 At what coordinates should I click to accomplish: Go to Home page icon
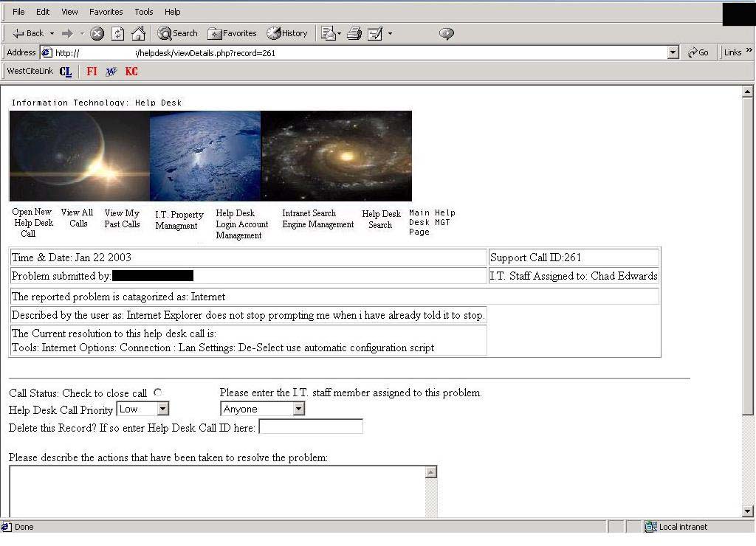tap(138, 33)
